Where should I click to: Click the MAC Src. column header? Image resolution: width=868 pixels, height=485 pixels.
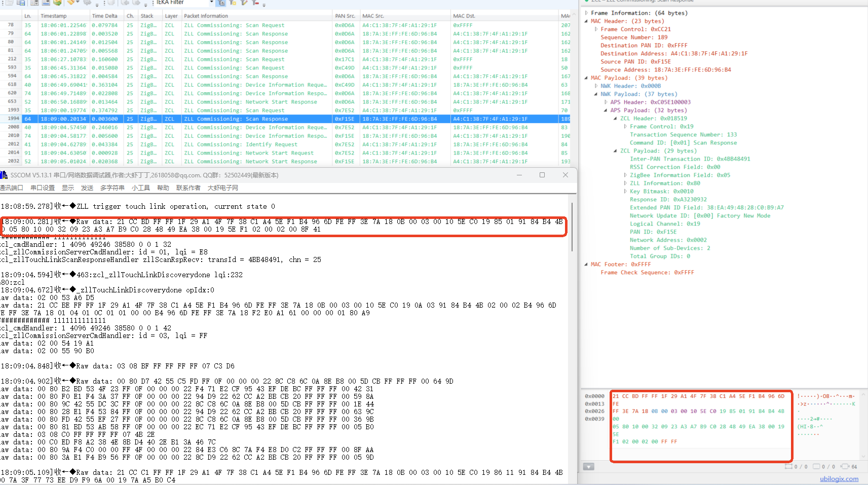pyautogui.click(x=405, y=16)
